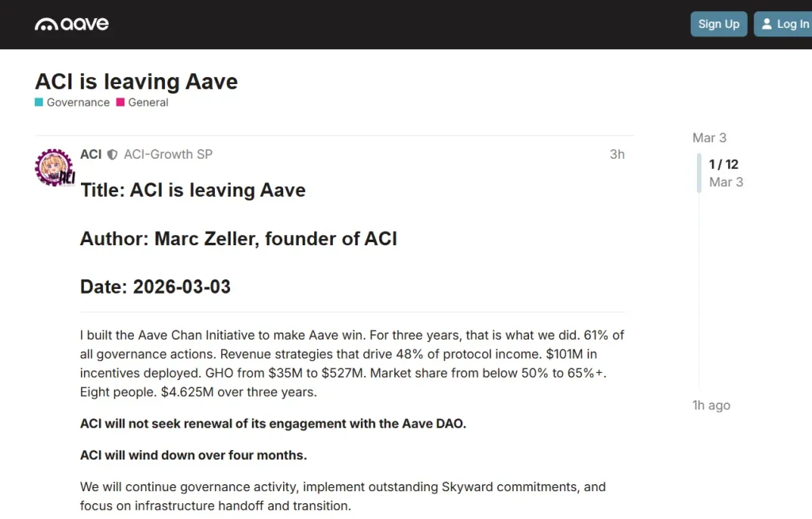Viewport: 812px width, 519px height.
Task: Jump to latest via '1h ago' timeline link
Action: [711, 405]
